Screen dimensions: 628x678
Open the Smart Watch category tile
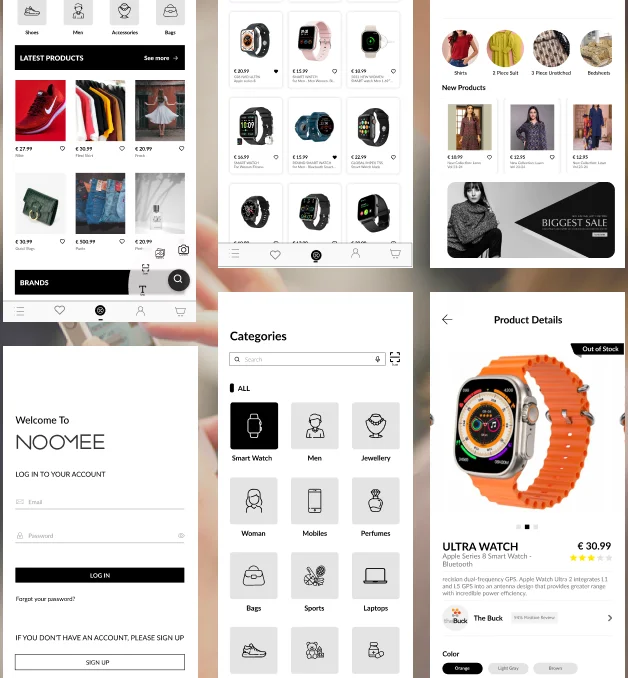254,425
